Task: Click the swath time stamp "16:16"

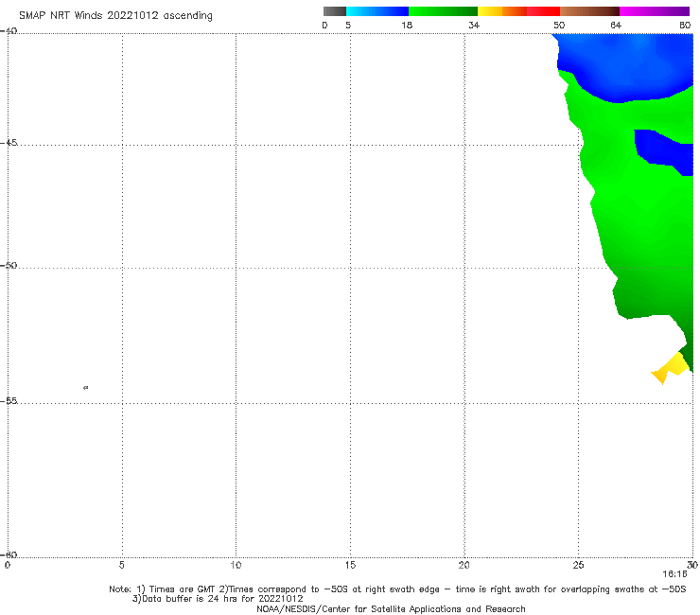Action: click(674, 574)
